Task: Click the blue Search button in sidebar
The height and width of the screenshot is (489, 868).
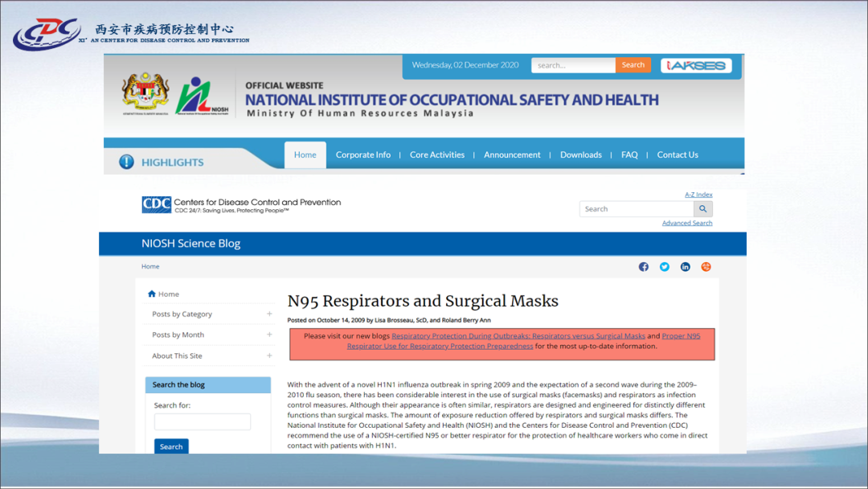Action: tap(171, 446)
